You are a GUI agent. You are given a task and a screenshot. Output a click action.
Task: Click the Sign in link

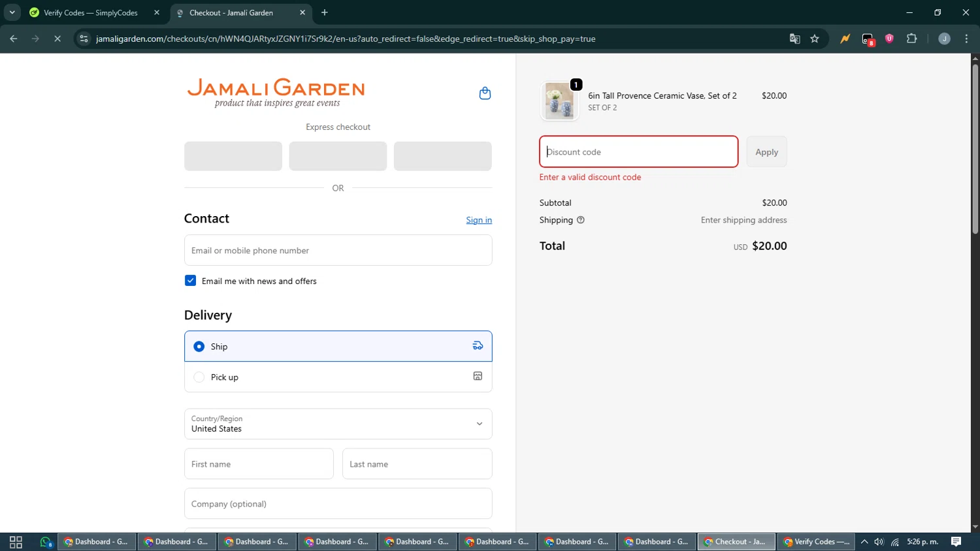coord(479,220)
